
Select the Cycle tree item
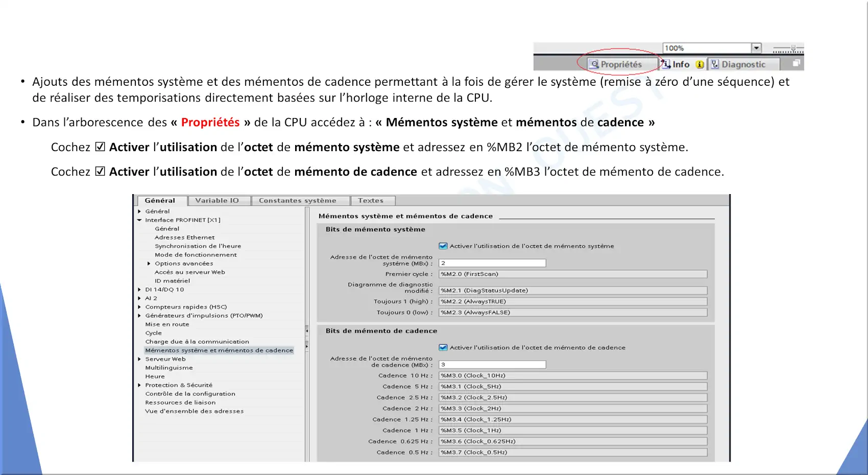[153, 333]
